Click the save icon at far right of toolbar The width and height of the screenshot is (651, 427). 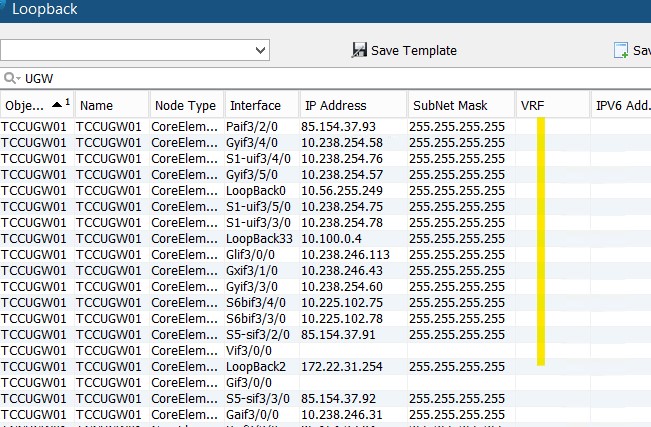[x=621, y=50]
